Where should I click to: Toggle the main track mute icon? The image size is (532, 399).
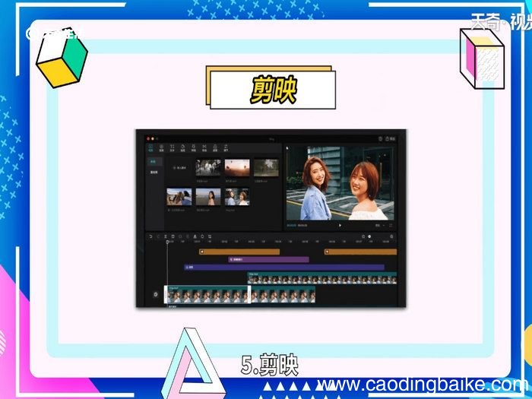coord(156,294)
